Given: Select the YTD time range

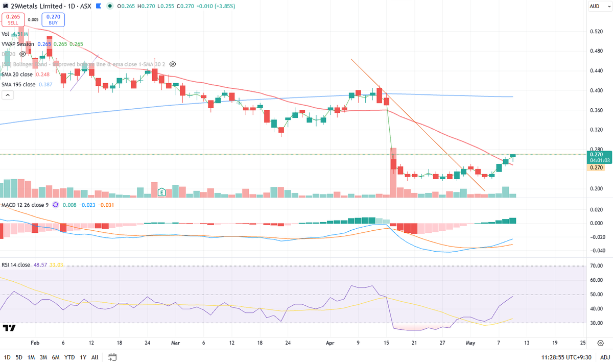Looking at the screenshot, I should click(70, 357).
